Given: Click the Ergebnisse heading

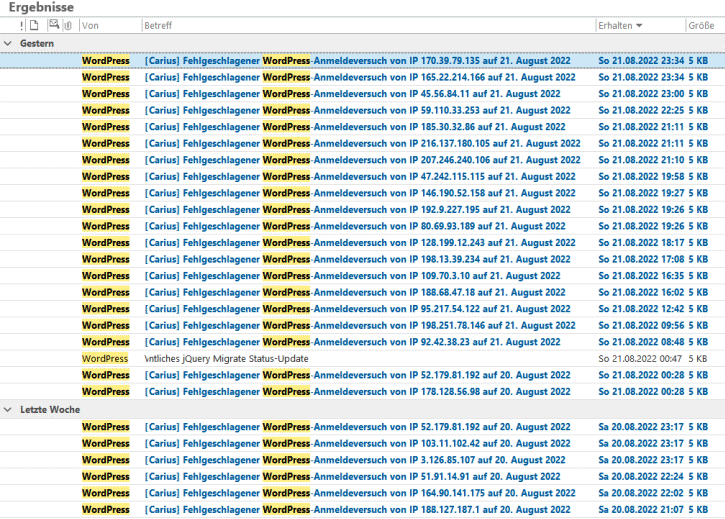Looking at the screenshot, I should 41,7.
